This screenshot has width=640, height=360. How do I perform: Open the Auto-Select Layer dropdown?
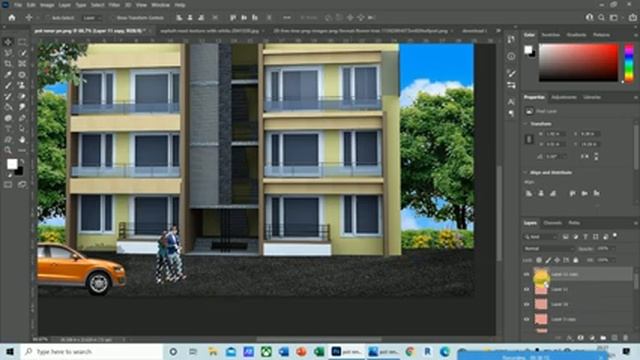tap(92, 18)
